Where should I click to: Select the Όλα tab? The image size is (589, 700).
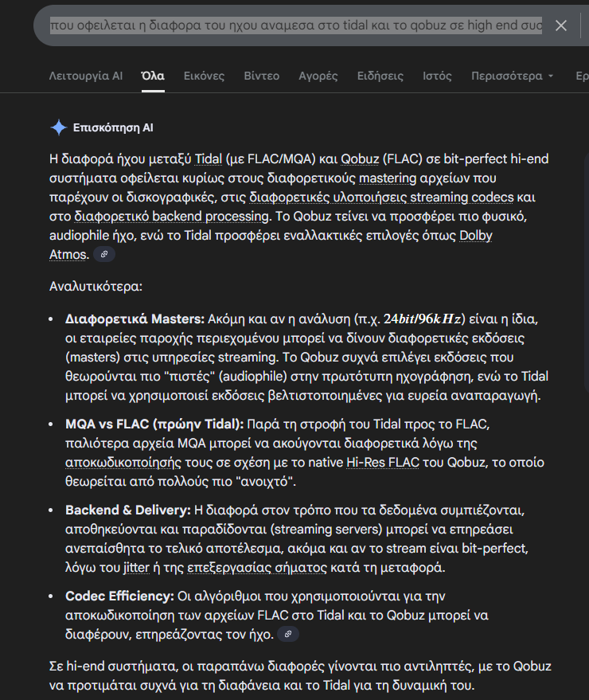(x=153, y=76)
